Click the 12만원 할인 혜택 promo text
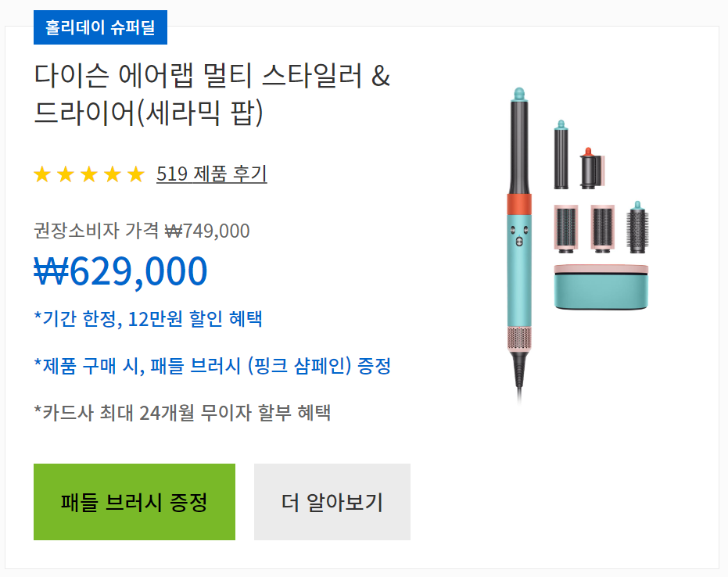The width and height of the screenshot is (728, 577). [151, 319]
